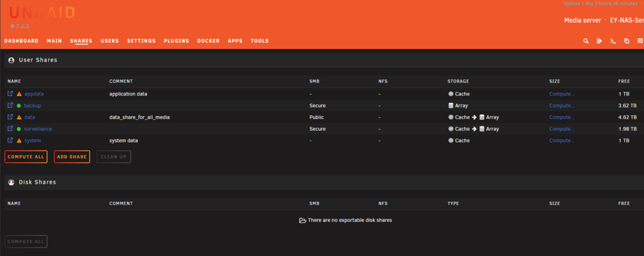Click the 'Media server' description text
This screenshot has width=644, height=256.
coord(582,20)
